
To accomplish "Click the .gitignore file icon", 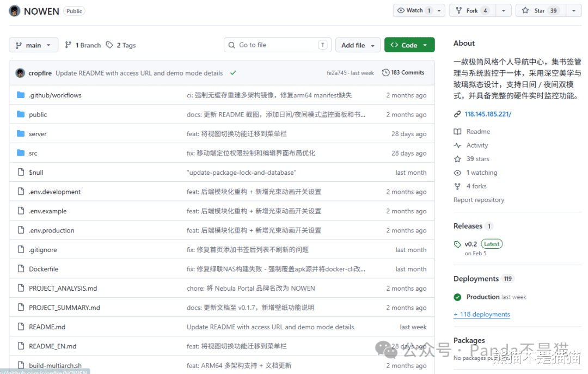I will tap(21, 249).
